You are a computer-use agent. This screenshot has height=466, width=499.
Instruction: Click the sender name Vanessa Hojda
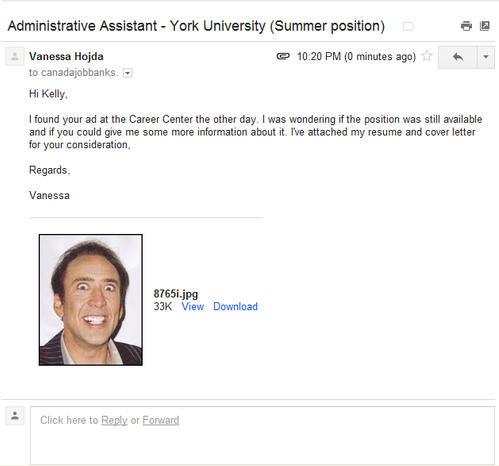[66, 56]
